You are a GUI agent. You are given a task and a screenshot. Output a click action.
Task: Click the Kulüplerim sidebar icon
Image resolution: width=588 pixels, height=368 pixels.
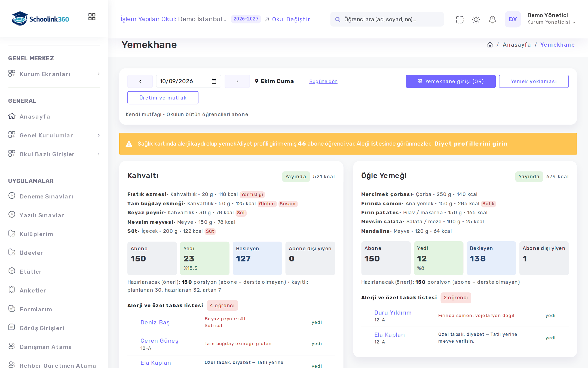(12, 233)
